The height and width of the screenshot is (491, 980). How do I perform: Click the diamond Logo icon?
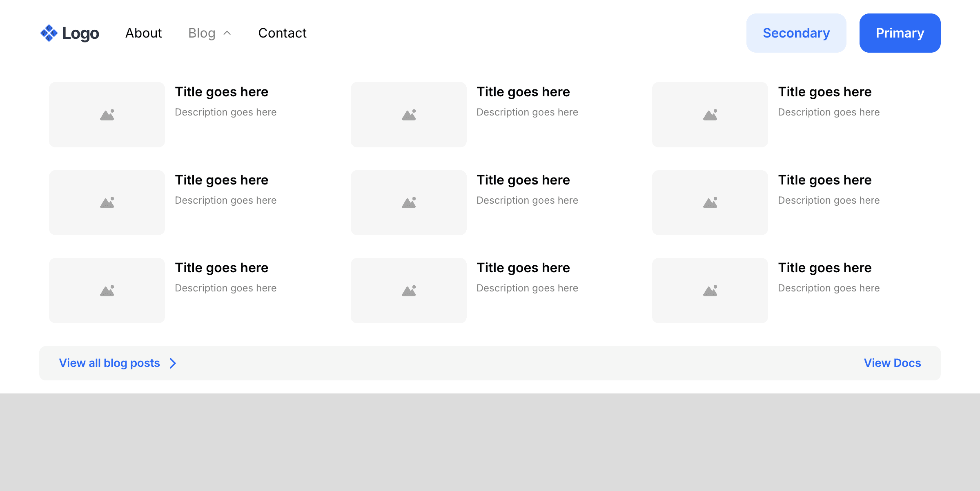49,33
